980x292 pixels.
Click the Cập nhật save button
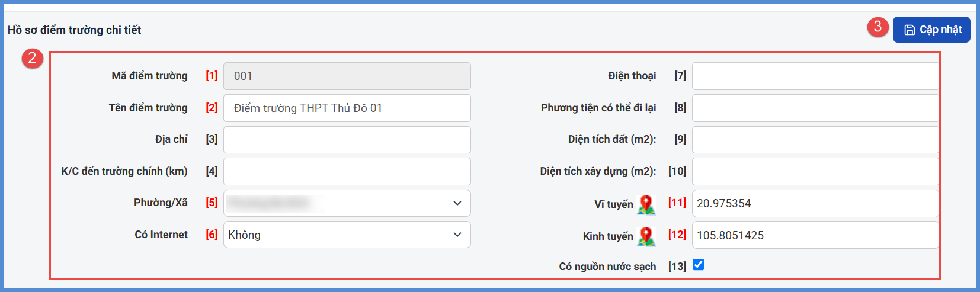(x=931, y=30)
